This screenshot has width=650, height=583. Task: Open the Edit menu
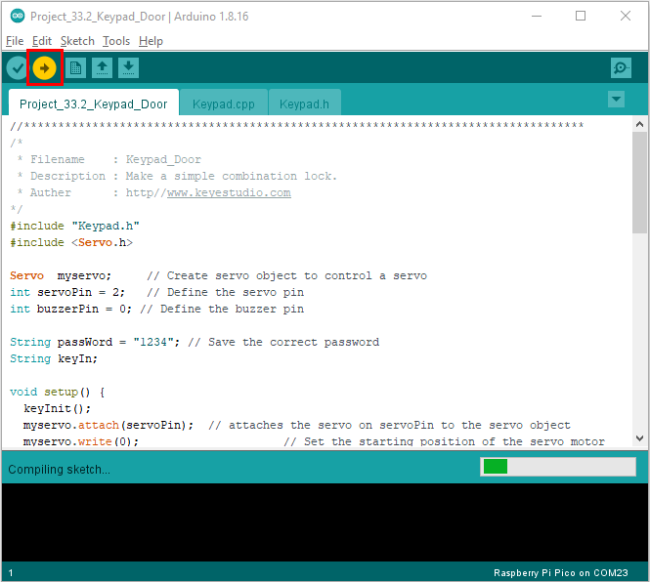(42, 41)
